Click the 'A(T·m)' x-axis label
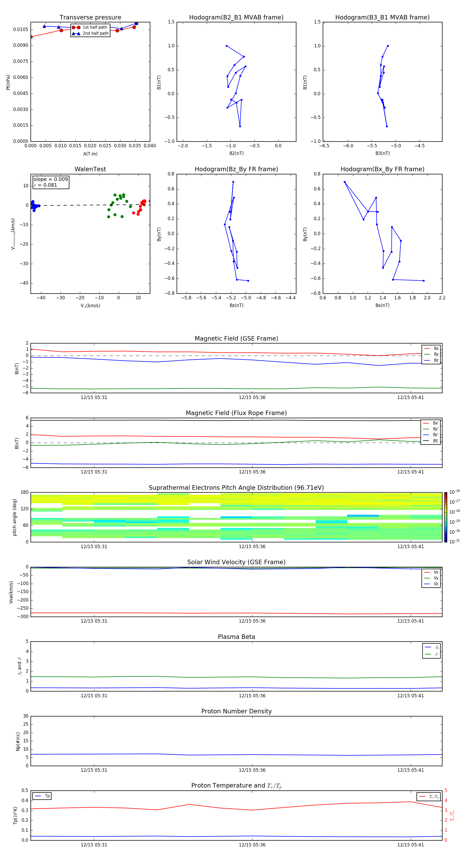 click(x=90, y=154)
